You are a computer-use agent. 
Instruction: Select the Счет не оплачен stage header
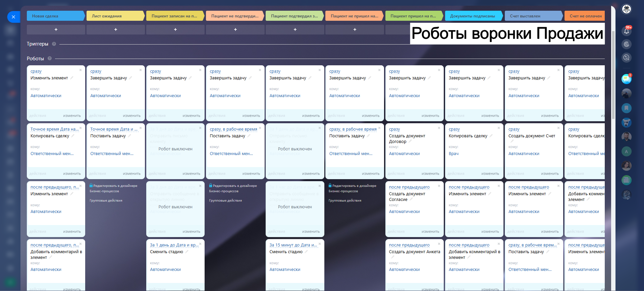[x=585, y=16]
